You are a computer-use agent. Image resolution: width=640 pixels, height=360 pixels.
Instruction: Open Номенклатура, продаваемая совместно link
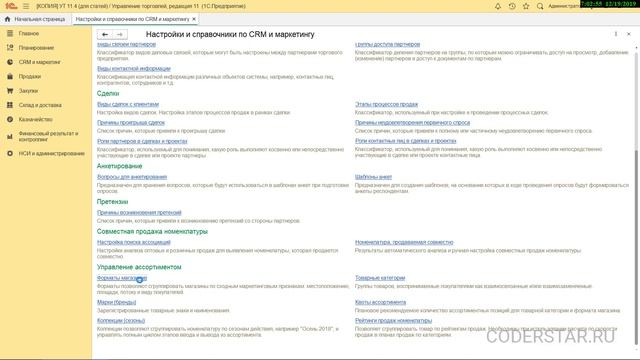pyautogui.click(x=404, y=242)
